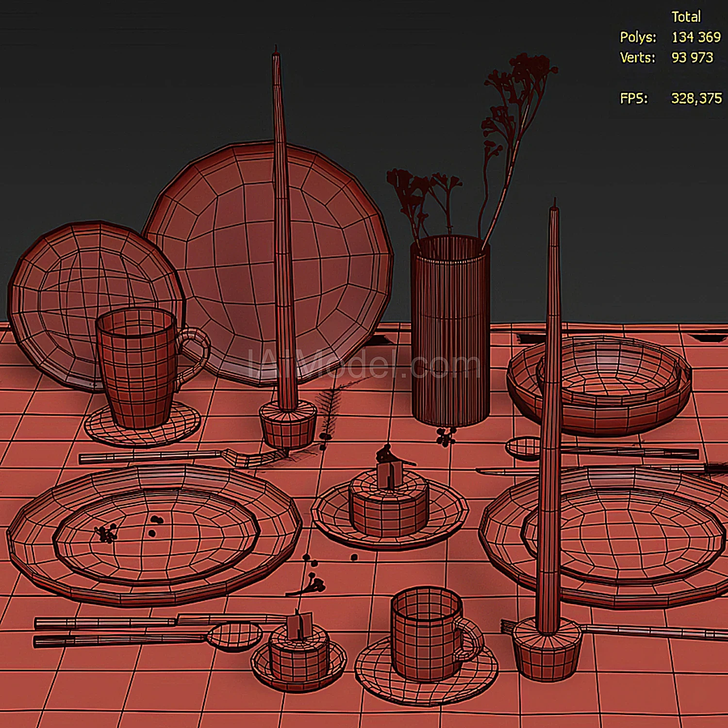Select the polygon count value "134 369"
The height and width of the screenshot is (728, 728).
coord(696,37)
